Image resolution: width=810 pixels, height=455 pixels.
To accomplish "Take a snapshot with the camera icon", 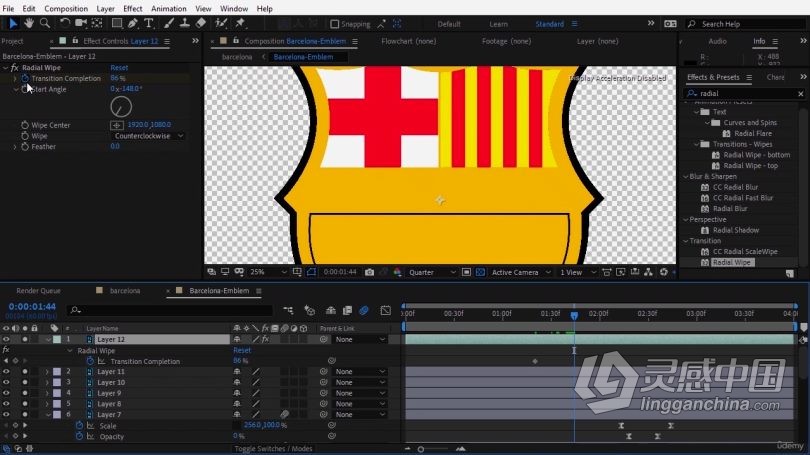I will pyautogui.click(x=369, y=272).
